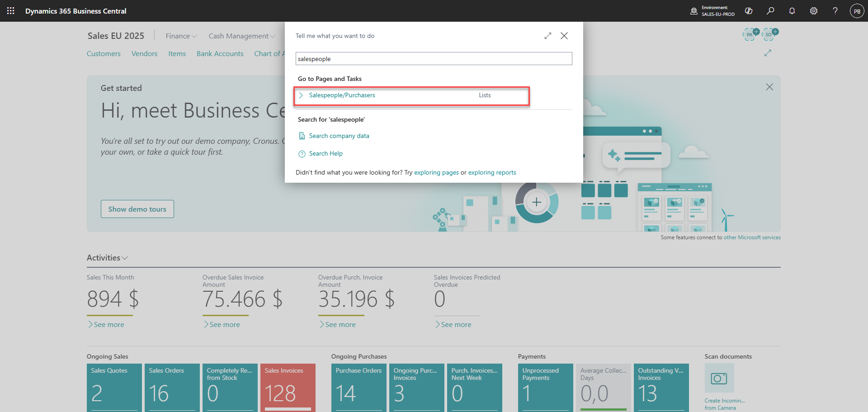Viewport: 868px width, 412px height.
Task: Click the Copilot icon in top bar
Action: (x=749, y=11)
